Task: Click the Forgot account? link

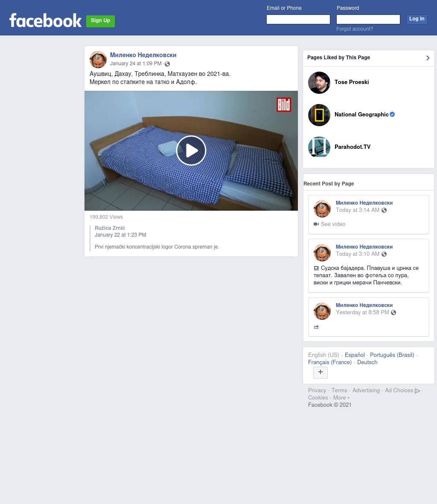Action: 355,29
